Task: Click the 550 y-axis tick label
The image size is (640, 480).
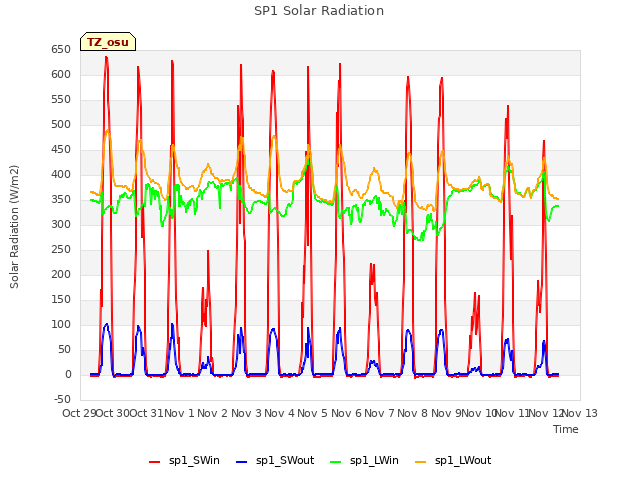Action: click(x=61, y=99)
